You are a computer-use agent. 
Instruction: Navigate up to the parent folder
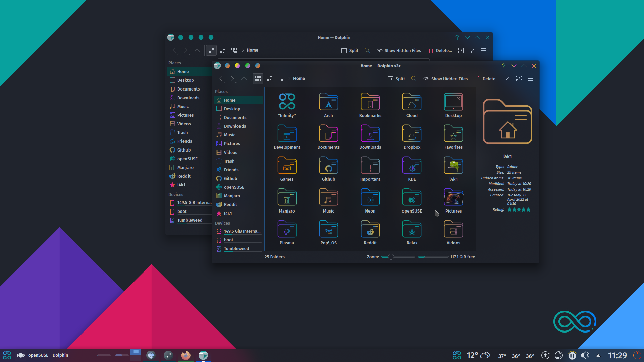coord(244,79)
